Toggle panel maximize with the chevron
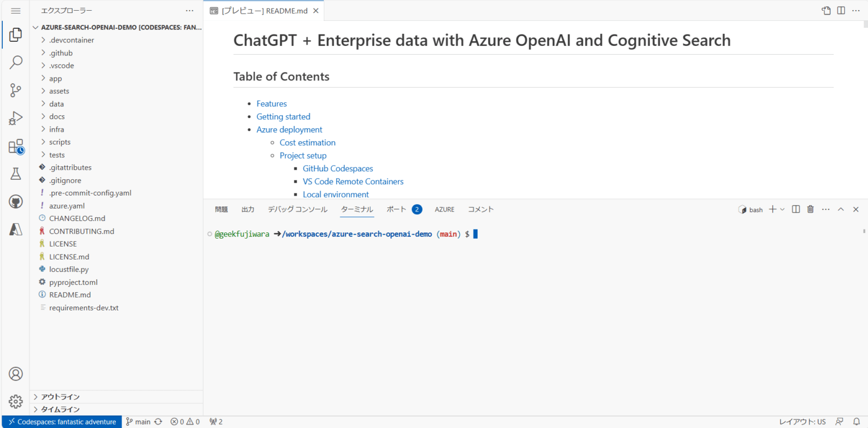868x428 pixels. tap(841, 209)
